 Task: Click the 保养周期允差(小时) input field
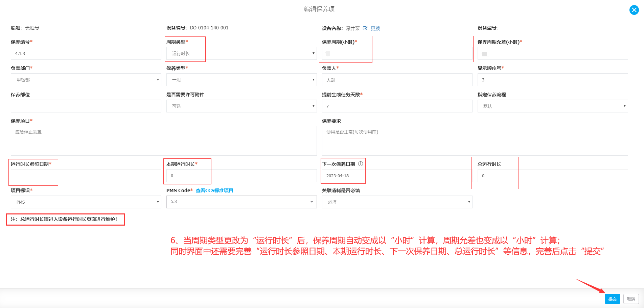pos(553,53)
